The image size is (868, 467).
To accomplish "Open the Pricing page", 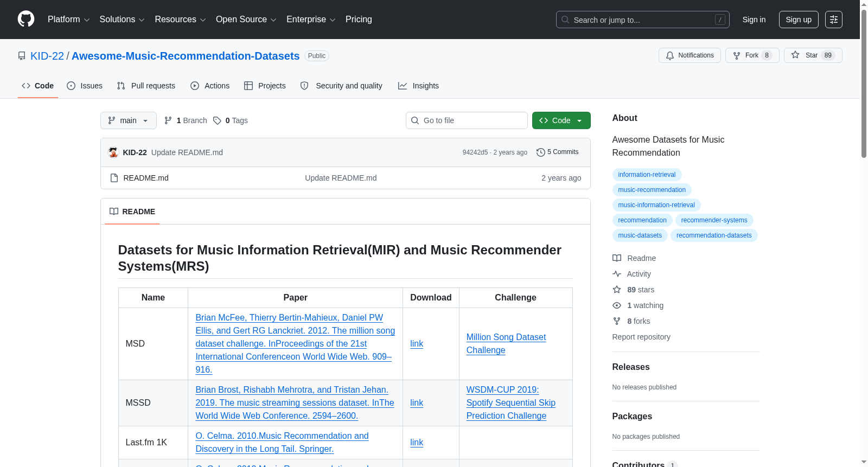I will tap(359, 20).
